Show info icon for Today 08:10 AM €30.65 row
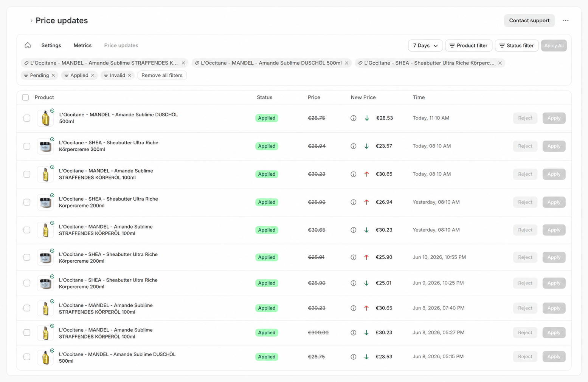 tap(354, 174)
